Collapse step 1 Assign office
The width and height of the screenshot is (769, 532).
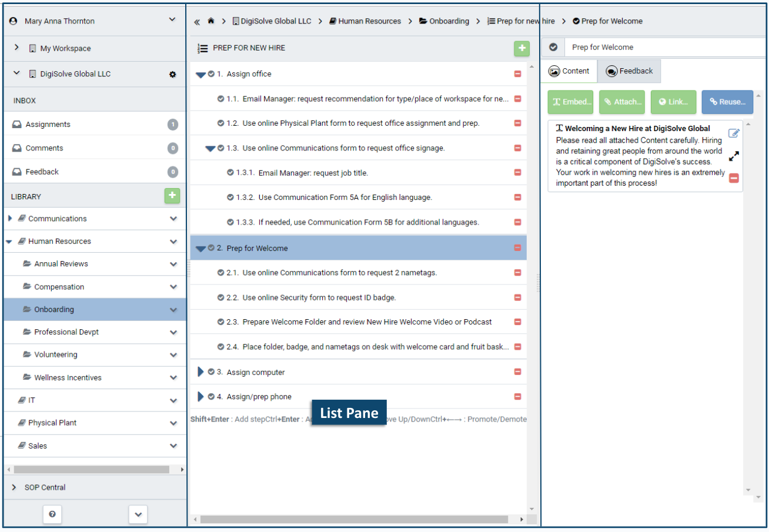point(200,75)
